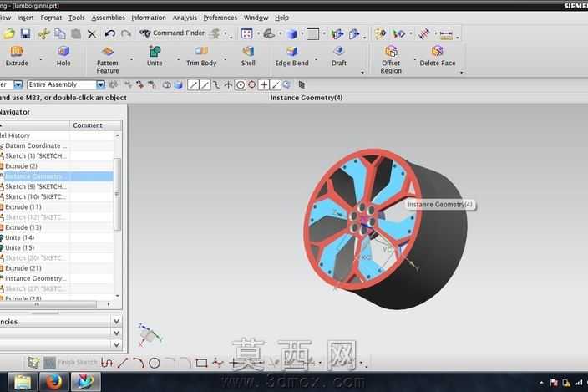Select the Draft tool

click(338, 56)
